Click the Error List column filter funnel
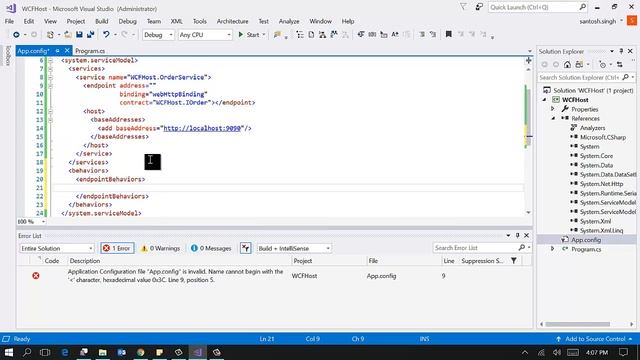 tap(513, 260)
